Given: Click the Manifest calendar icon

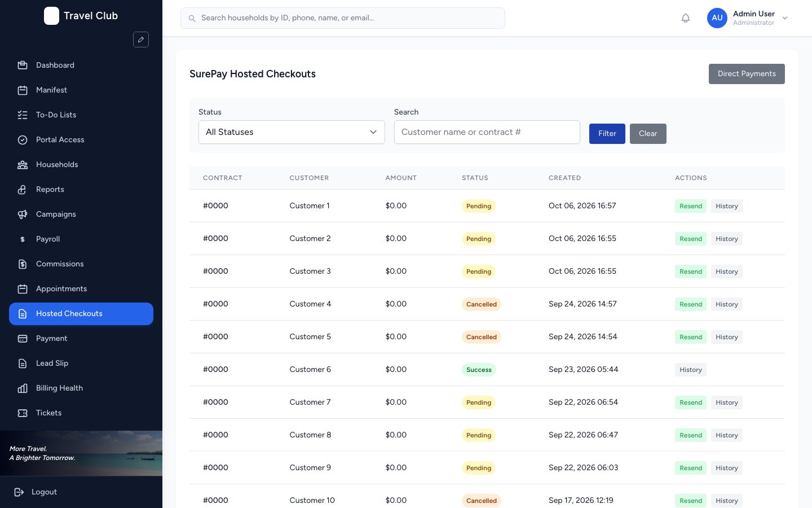Looking at the screenshot, I should [23, 90].
